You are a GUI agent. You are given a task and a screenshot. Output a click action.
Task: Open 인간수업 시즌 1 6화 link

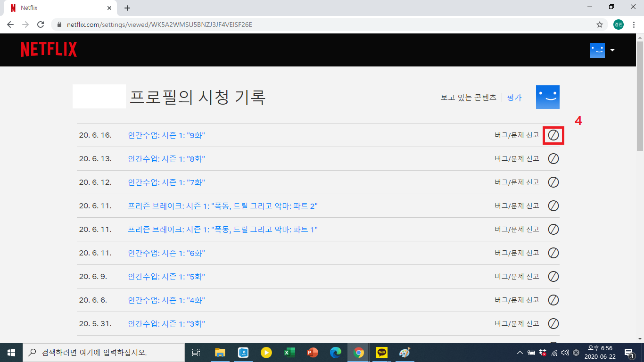pyautogui.click(x=166, y=253)
